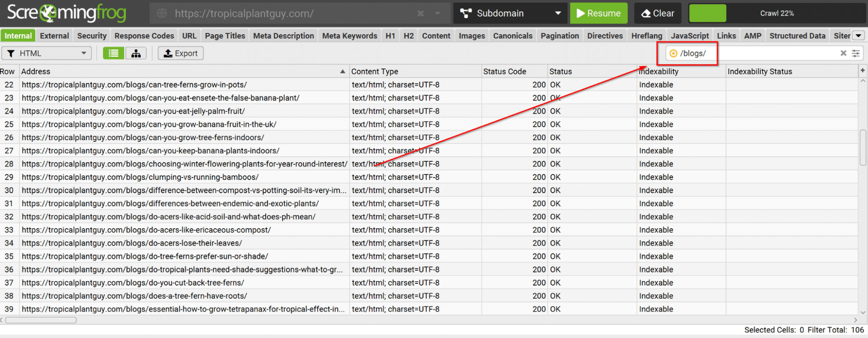Select the H2 tab

pyautogui.click(x=409, y=36)
